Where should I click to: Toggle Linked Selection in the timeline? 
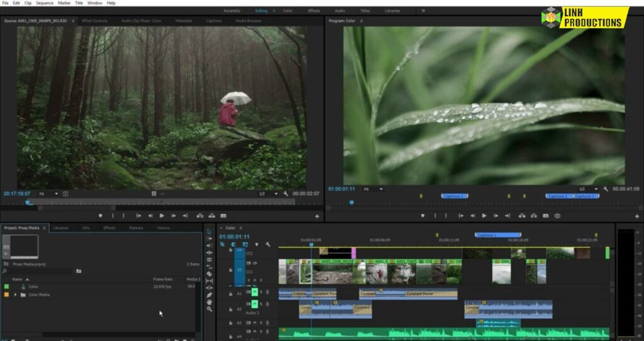(245, 245)
